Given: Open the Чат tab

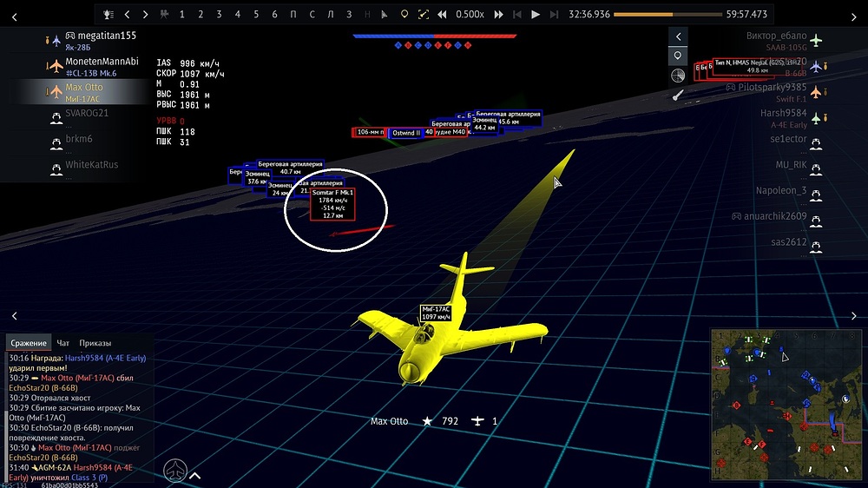Looking at the screenshot, I should click(x=62, y=343).
